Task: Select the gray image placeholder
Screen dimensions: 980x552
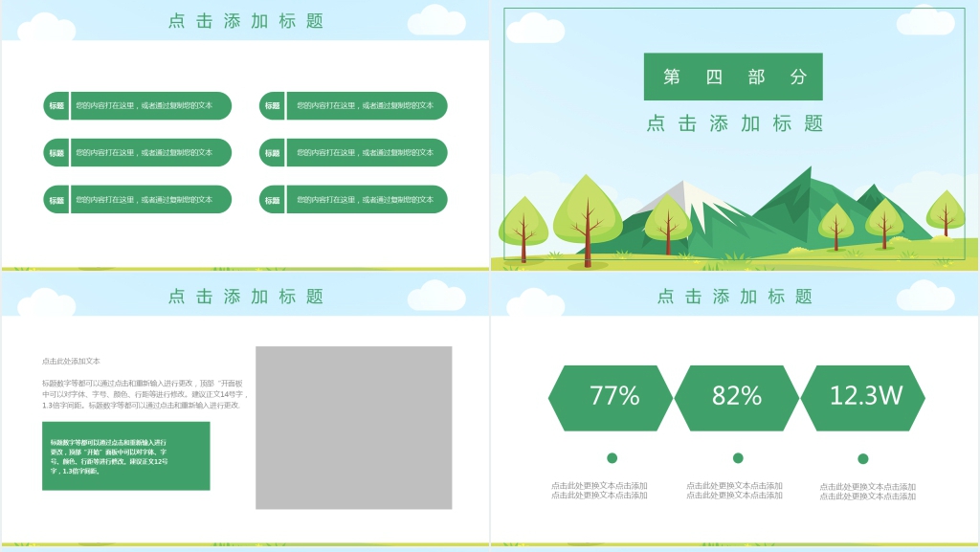Action: pyautogui.click(x=353, y=427)
